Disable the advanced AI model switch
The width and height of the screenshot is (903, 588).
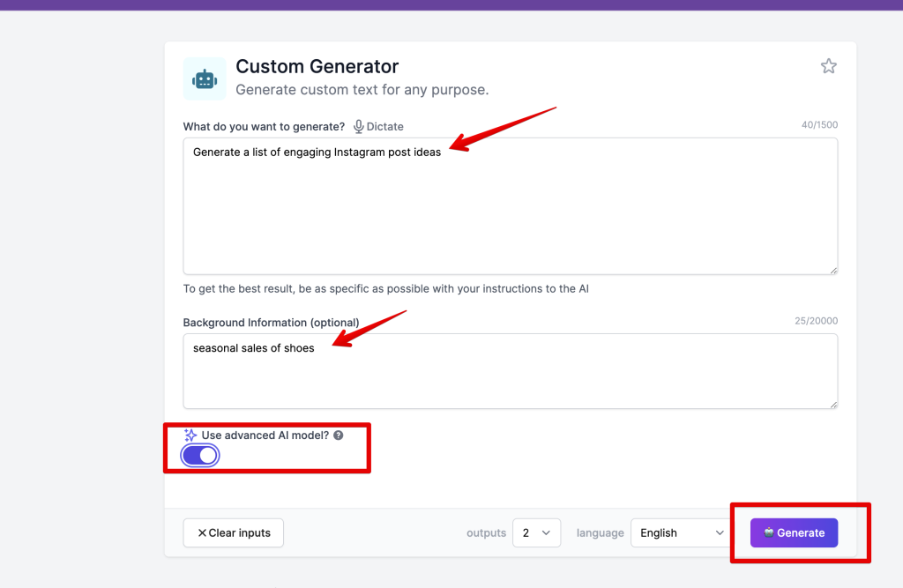(200, 456)
